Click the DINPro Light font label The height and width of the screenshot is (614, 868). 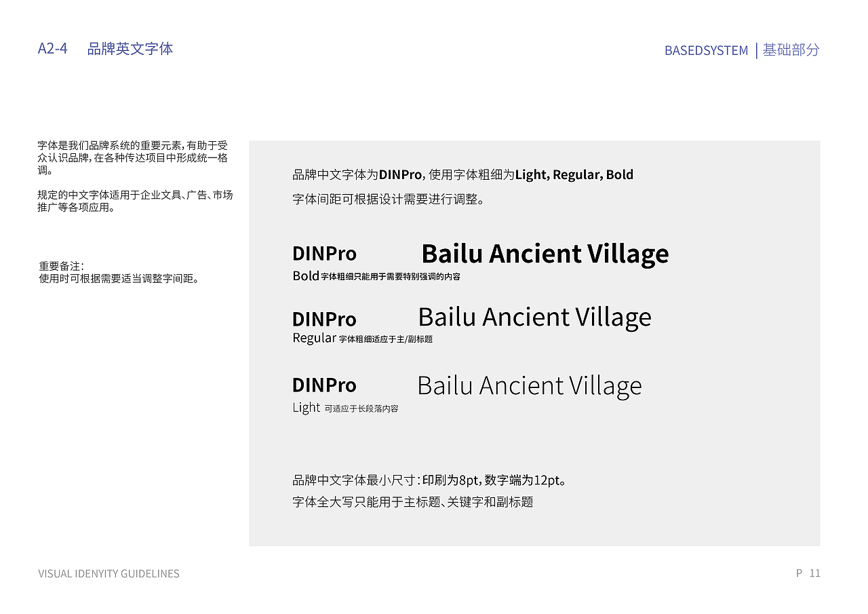[324, 385]
